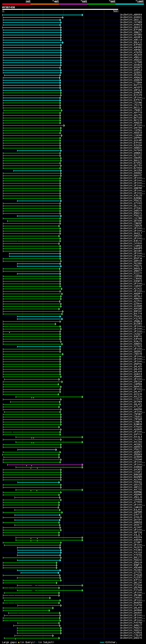
Task: Select hit label UniRef100_Q0MW35
Action: point(131,93)
